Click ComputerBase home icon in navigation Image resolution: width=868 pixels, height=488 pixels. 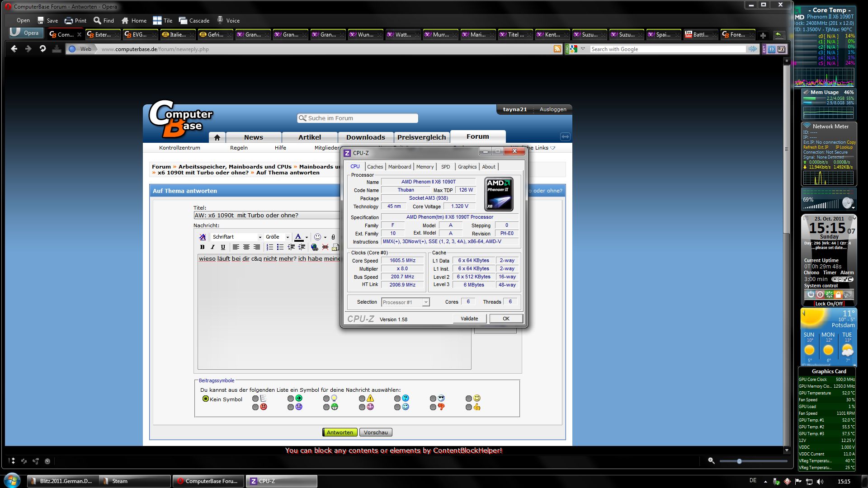pos(217,137)
